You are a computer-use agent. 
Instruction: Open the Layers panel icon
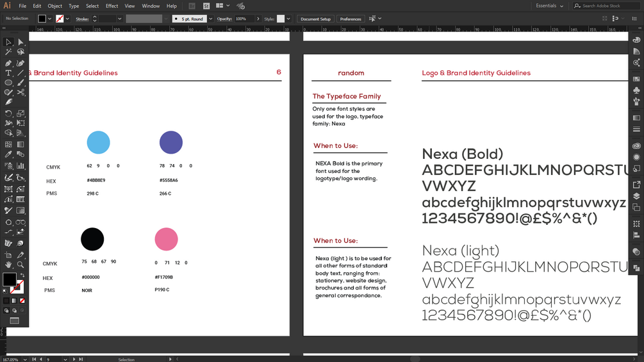coord(636,196)
